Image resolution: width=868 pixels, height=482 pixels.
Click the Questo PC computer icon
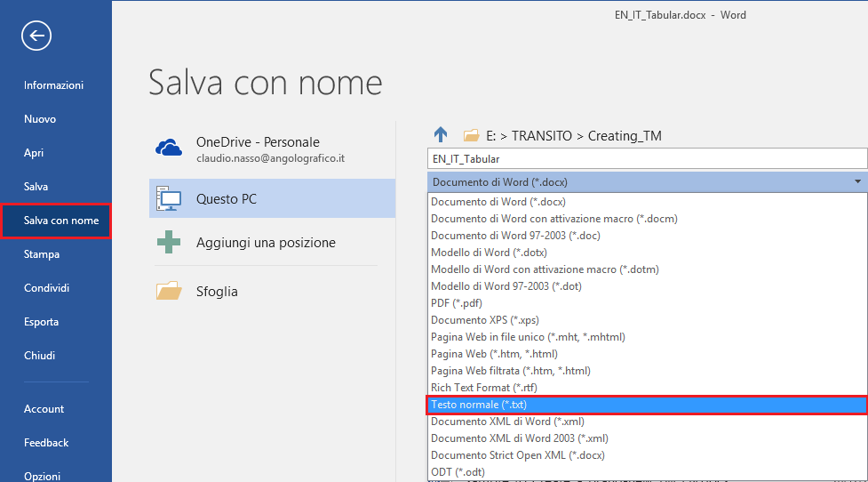pos(168,198)
